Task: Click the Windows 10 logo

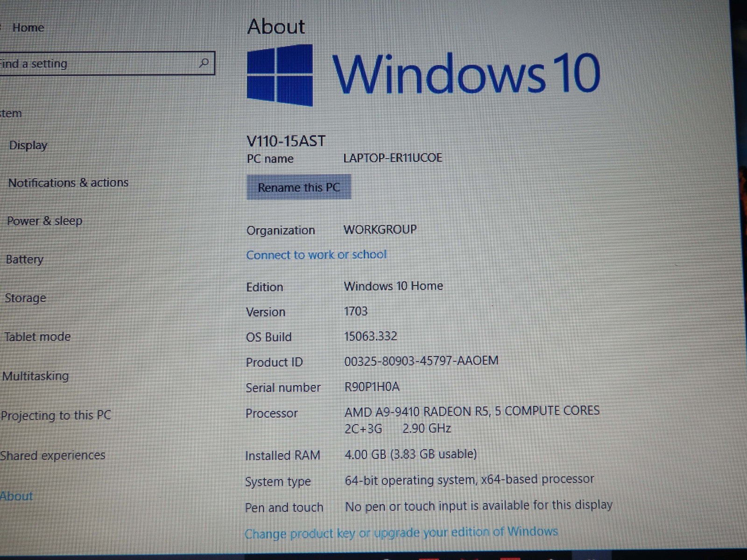Action: tap(280, 75)
